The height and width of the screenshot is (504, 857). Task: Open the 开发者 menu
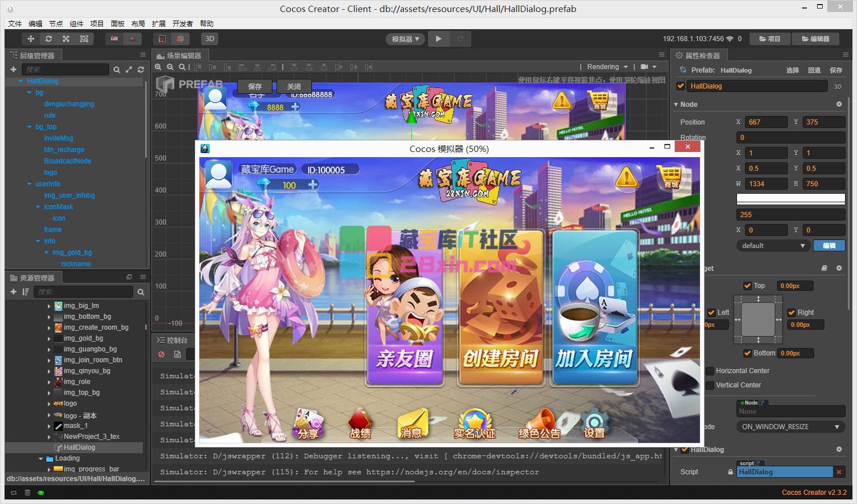(182, 23)
